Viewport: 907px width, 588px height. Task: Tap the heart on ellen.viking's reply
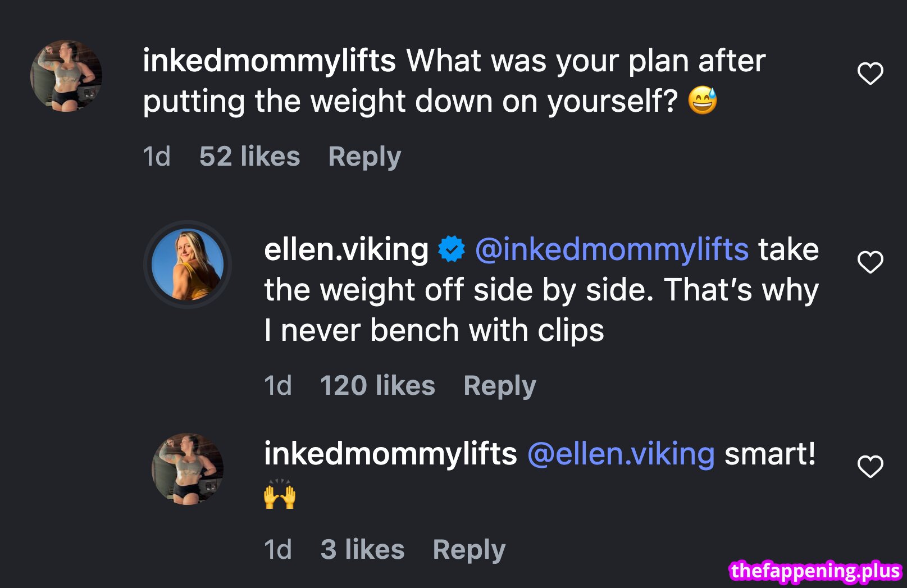[870, 262]
